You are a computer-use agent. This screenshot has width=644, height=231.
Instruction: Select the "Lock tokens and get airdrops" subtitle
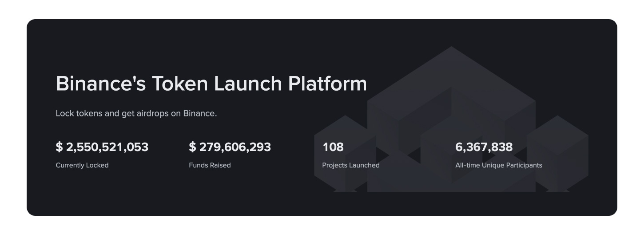pyautogui.click(x=136, y=113)
